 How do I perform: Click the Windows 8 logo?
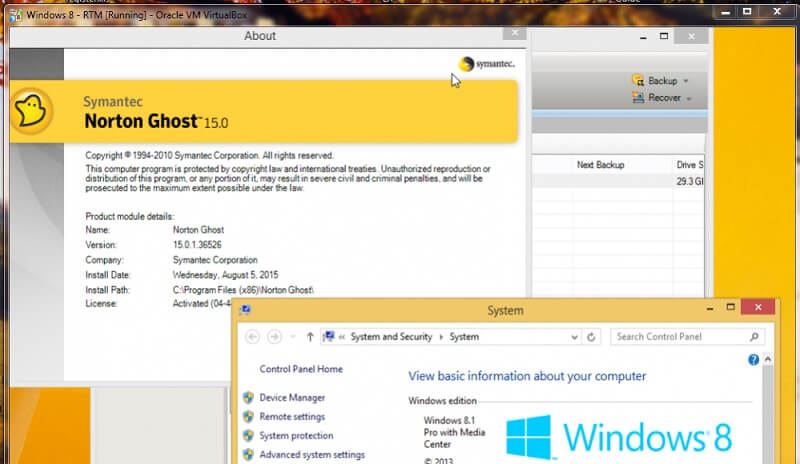pyautogui.click(x=619, y=437)
